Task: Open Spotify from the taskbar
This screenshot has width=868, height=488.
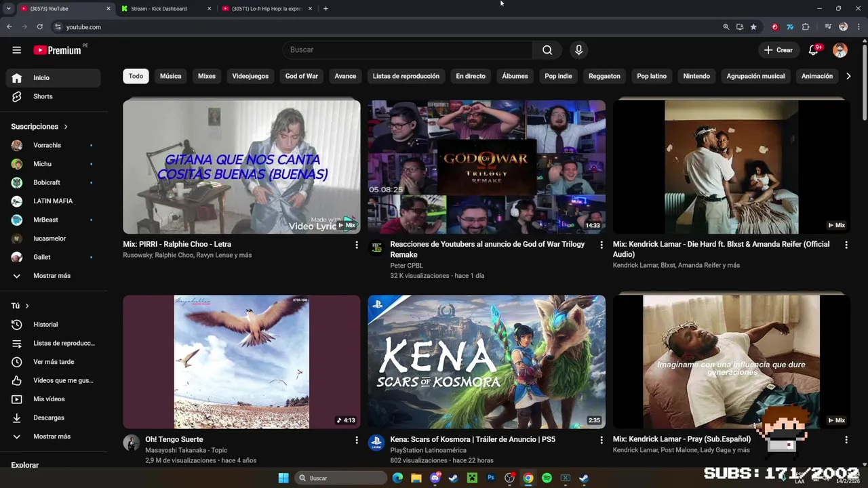Action: click(547, 478)
